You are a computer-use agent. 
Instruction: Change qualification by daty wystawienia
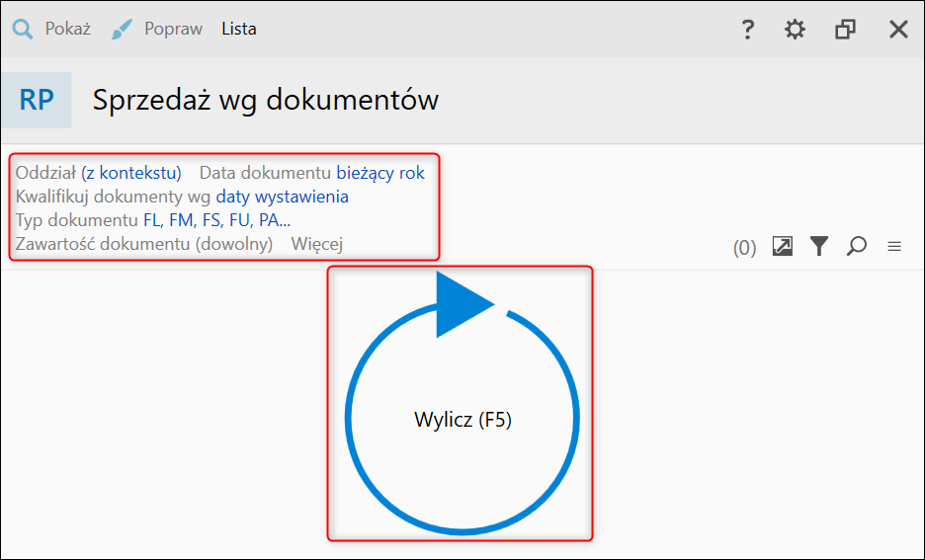pyautogui.click(x=282, y=197)
